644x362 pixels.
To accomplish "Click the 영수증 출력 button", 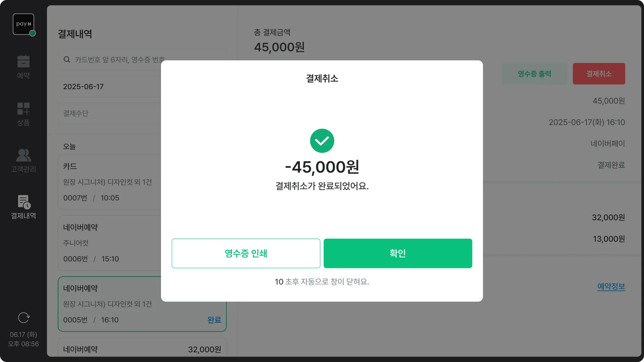I will click(534, 74).
